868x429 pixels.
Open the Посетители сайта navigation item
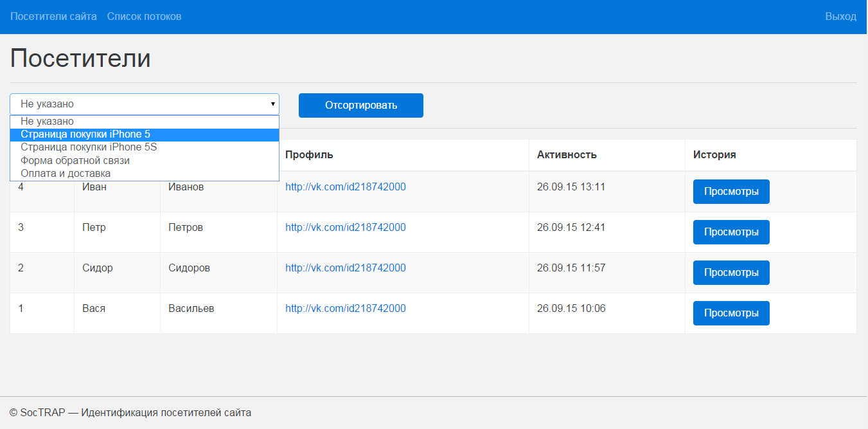click(x=53, y=16)
